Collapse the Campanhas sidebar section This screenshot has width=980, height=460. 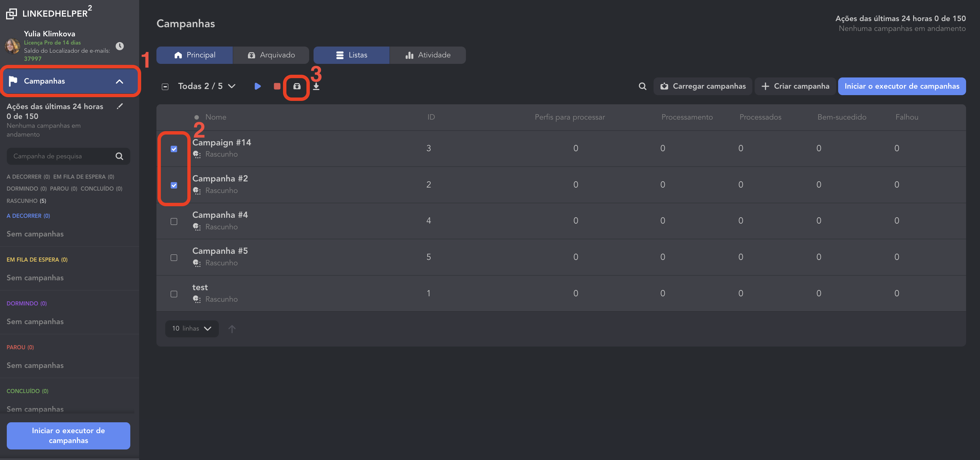[119, 81]
